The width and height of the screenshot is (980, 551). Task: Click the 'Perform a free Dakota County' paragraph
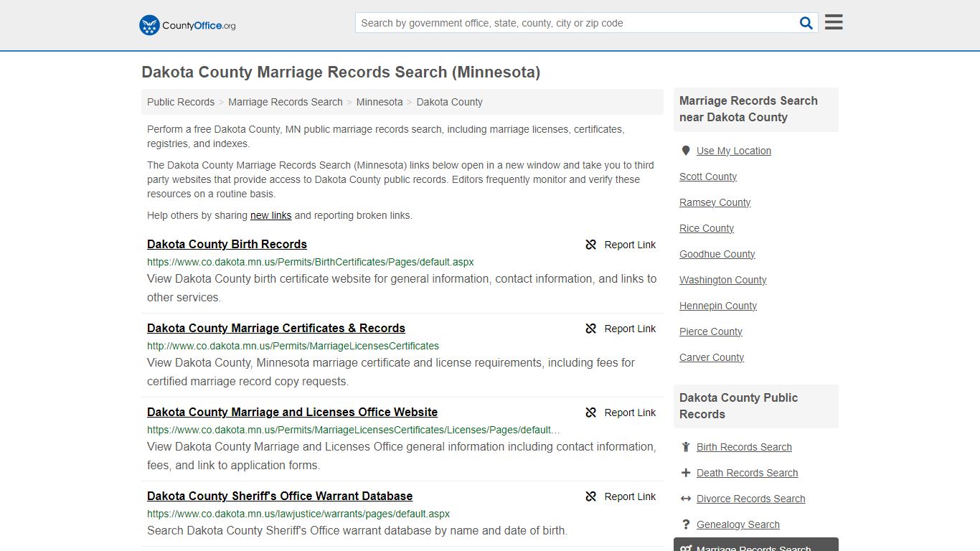click(x=386, y=136)
